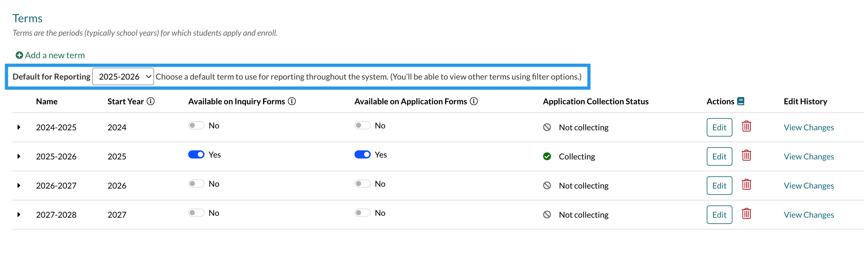Turn off application forms toggle for 2025-2026
This screenshot has width=868, height=280.
click(x=362, y=155)
